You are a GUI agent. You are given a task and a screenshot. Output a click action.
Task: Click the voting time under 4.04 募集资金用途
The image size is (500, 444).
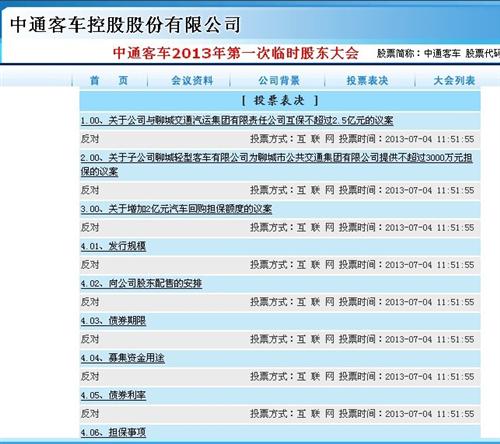pos(407,376)
